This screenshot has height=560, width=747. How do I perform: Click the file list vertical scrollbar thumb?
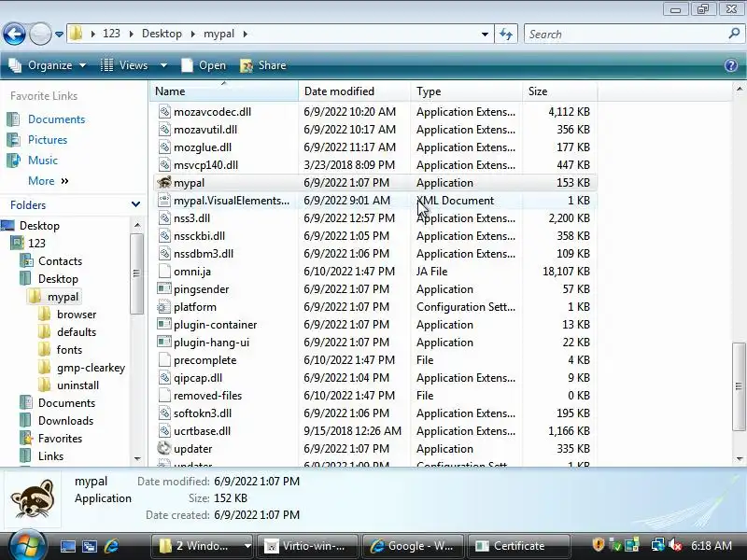coord(739,385)
